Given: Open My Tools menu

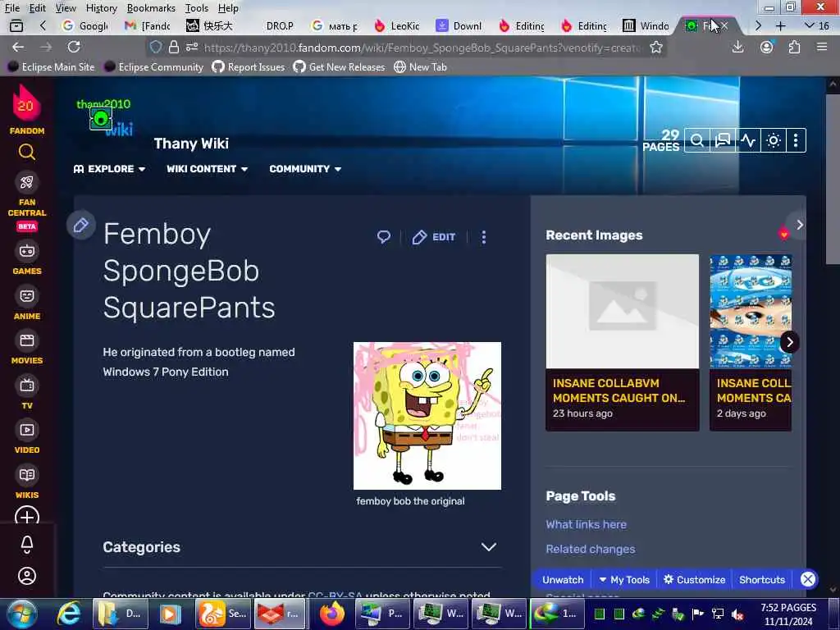Looking at the screenshot, I should pos(624,580).
